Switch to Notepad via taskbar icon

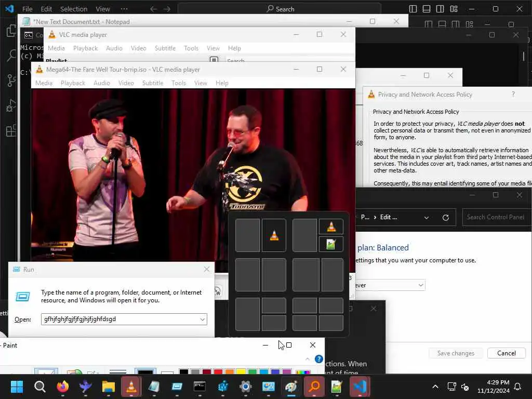pos(154,387)
